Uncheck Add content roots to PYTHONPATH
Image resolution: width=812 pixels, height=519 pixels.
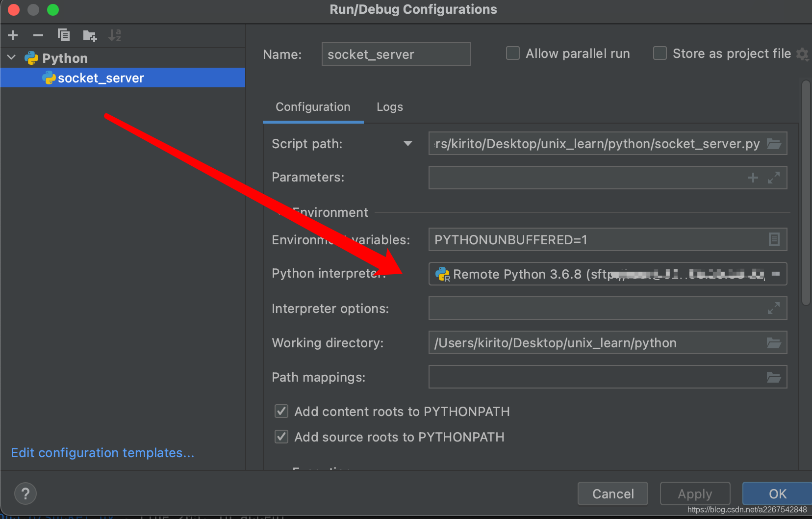281,411
